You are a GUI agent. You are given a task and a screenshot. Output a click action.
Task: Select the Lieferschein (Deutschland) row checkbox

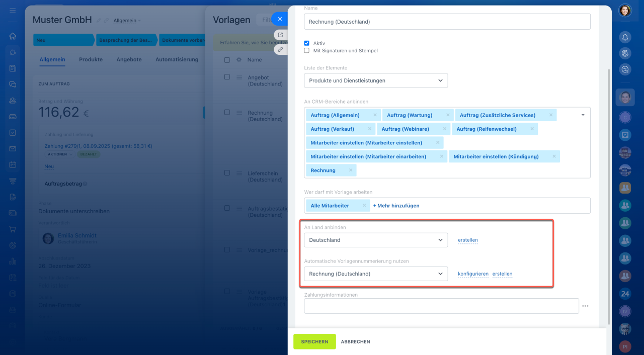pos(227,172)
